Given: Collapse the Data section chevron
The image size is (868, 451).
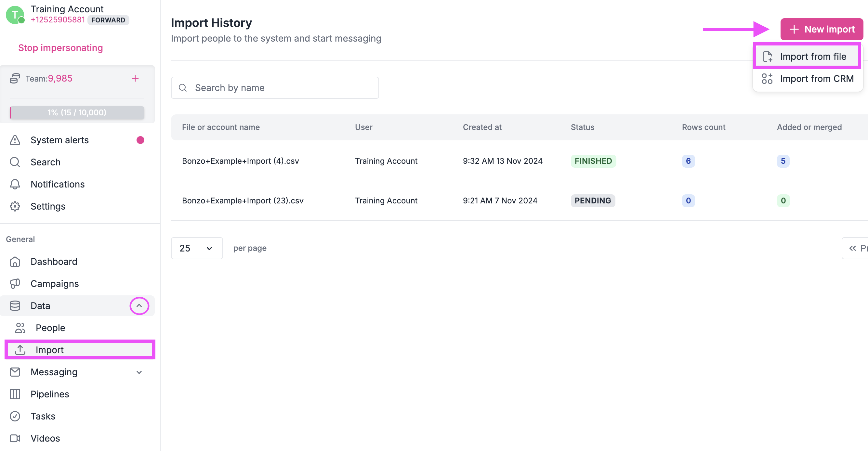Looking at the screenshot, I should (139, 305).
